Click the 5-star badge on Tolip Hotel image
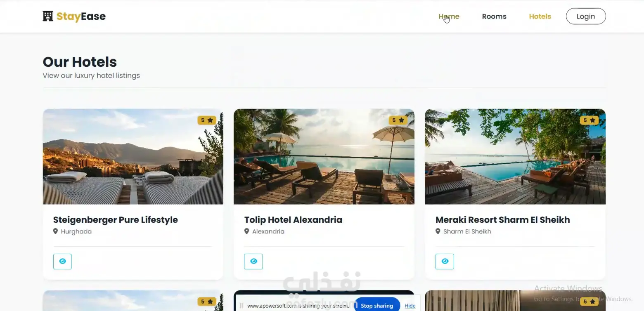 click(x=398, y=120)
